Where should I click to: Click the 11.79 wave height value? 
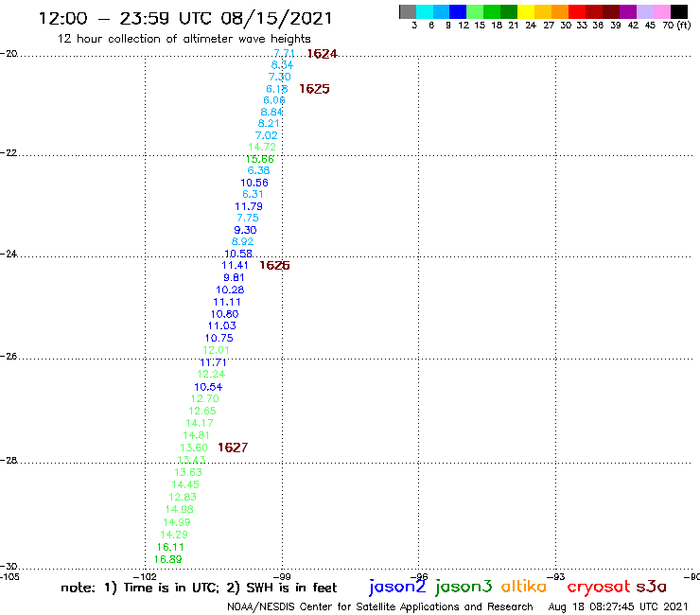coord(249,206)
